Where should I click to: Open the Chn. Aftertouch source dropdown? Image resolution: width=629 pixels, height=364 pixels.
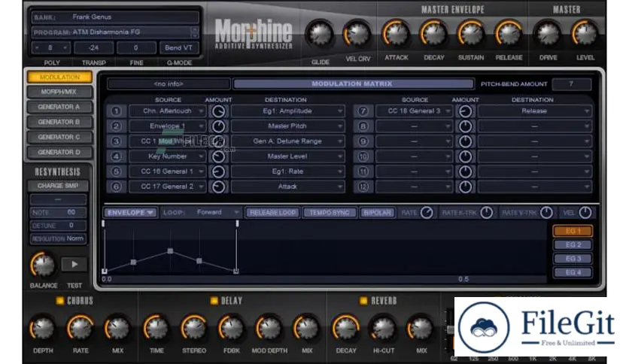point(168,111)
